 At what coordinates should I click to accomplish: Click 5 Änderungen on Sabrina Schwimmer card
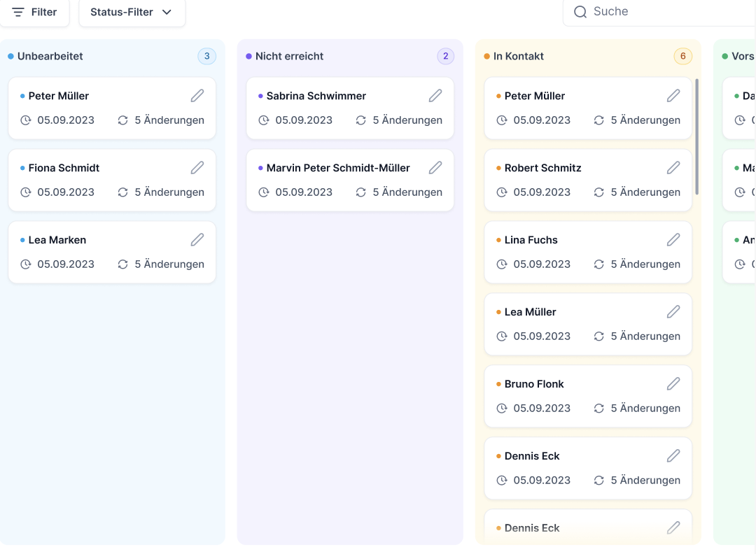click(x=407, y=120)
